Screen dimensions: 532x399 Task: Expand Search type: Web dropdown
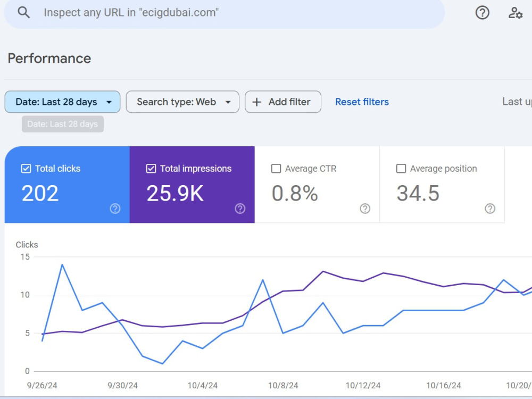pos(182,102)
